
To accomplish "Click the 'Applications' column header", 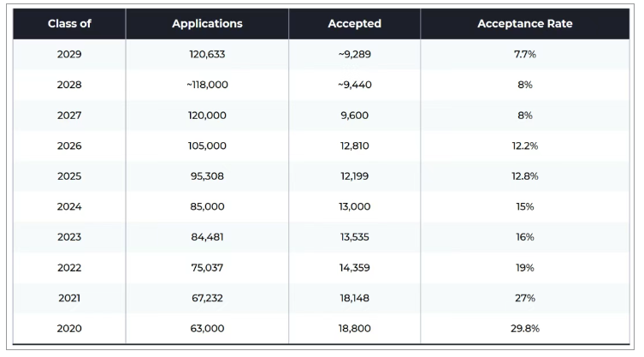I will 207,24.
